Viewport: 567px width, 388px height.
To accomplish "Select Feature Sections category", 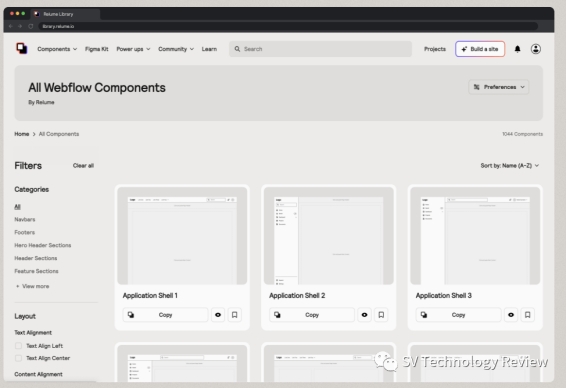I will coord(36,271).
